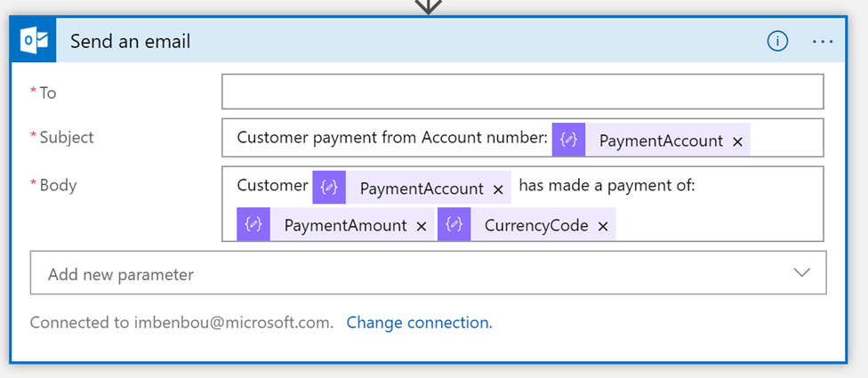
Task: Click the expression icon of the PaymentAmount token
Action: (x=253, y=225)
